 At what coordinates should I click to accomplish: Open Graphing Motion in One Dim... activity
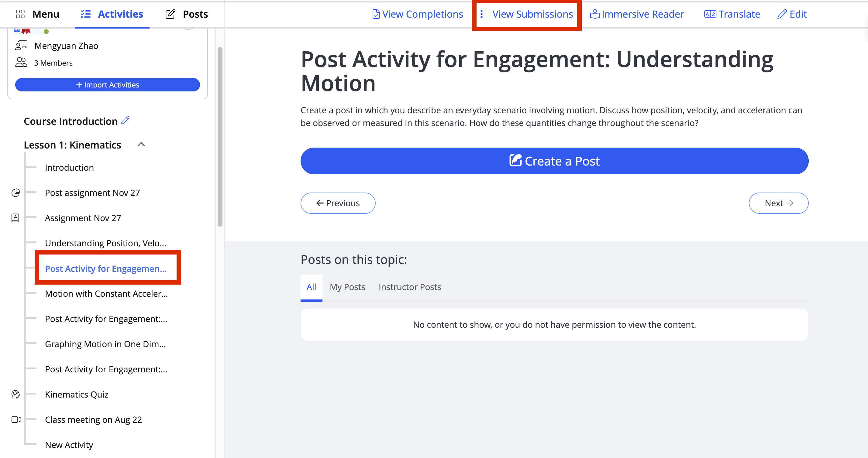(x=105, y=344)
